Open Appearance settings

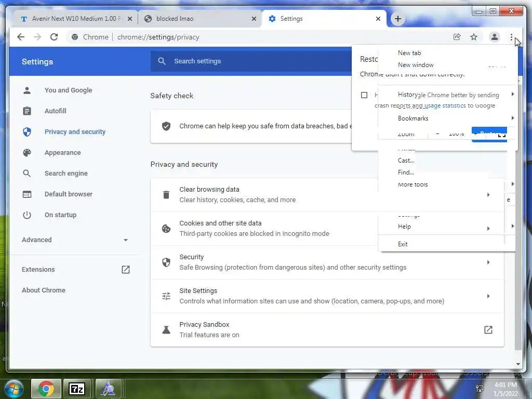(x=62, y=153)
